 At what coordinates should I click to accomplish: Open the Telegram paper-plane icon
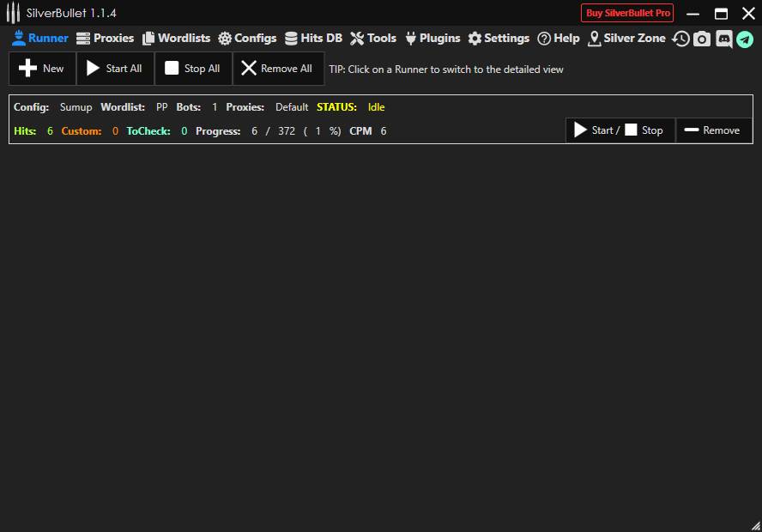point(745,39)
